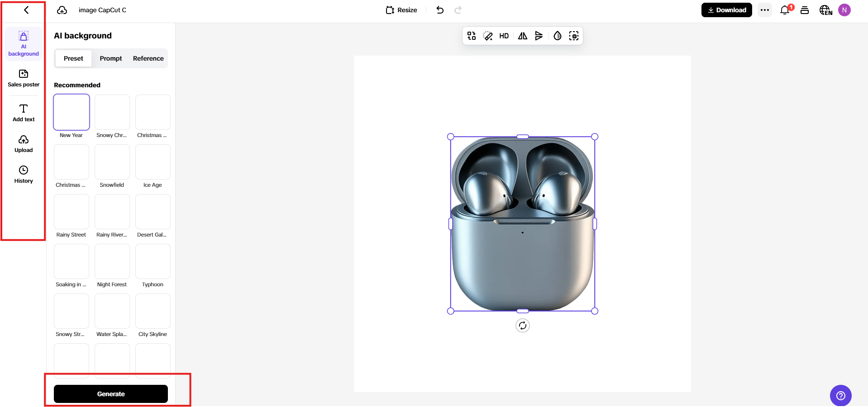The width and height of the screenshot is (868, 407).
Task: Flip the image horizontally
Action: coord(523,36)
